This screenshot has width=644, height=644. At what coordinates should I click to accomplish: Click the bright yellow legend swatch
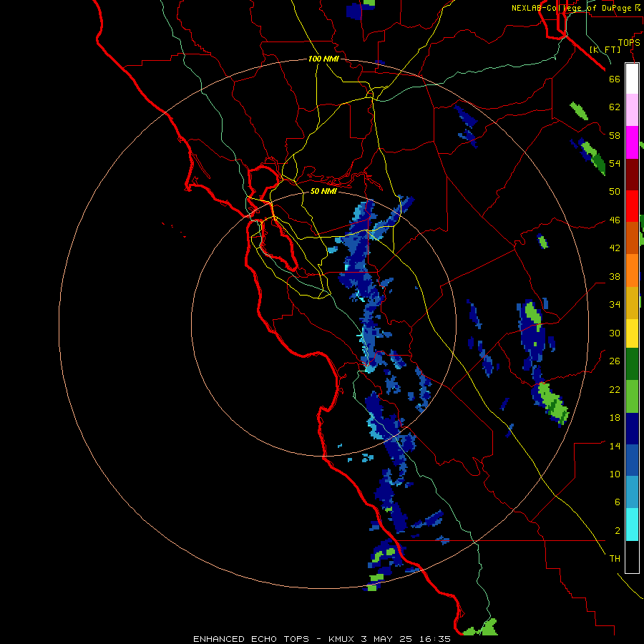(x=632, y=333)
